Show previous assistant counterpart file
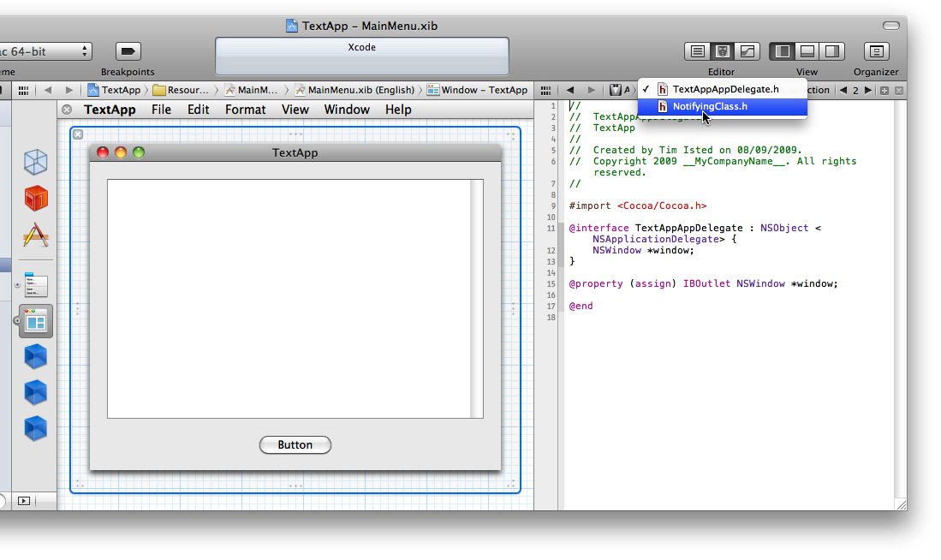The image size is (941, 560). 843,90
